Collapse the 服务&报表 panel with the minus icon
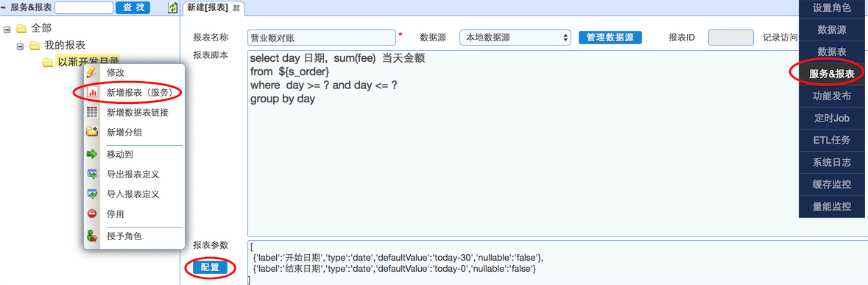This screenshot has height=285, width=868. pyautogui.click(x=4, y=7)
